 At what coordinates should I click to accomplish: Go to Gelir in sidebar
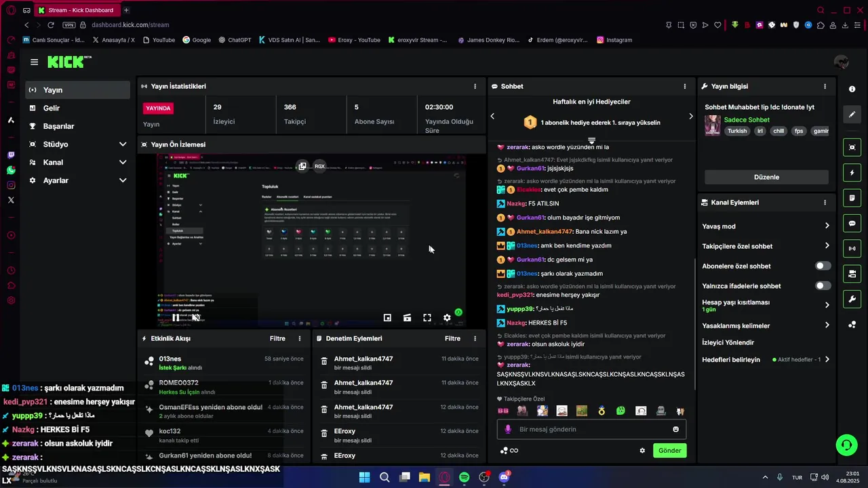tap(77, 108)
